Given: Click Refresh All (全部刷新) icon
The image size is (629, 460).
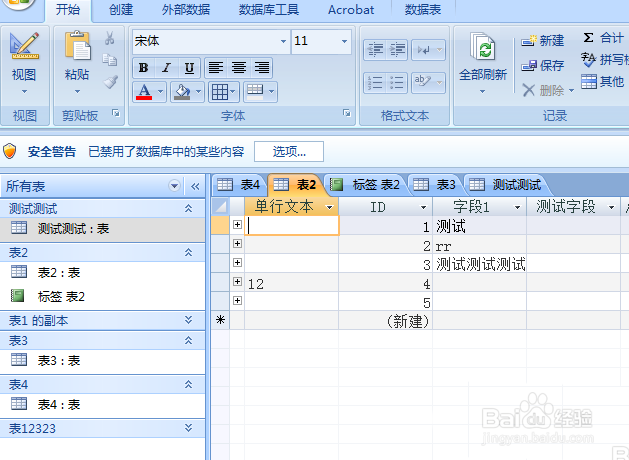Looking at the screenshot, I should (x=483, y=47).
